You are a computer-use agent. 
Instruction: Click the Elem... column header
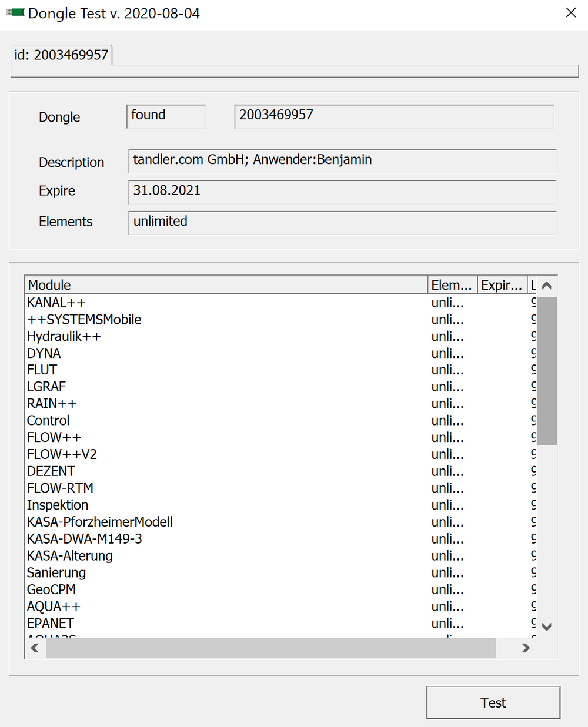[x=452, y=285]
